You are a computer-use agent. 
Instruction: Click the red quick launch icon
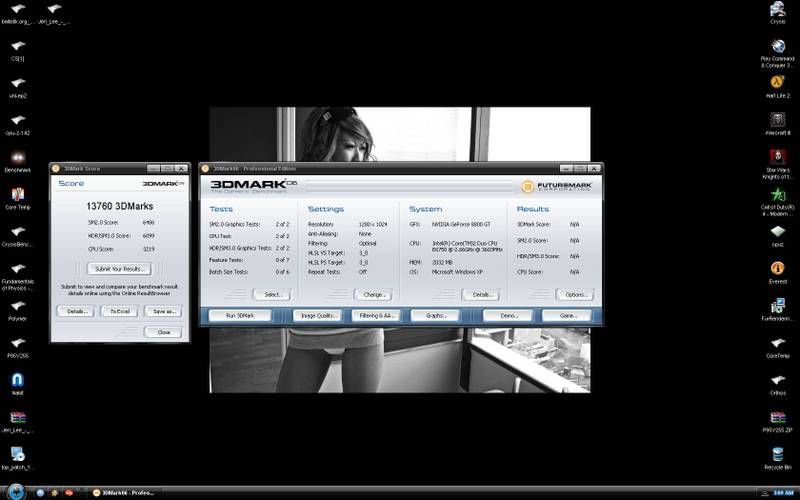coord(68,493)
